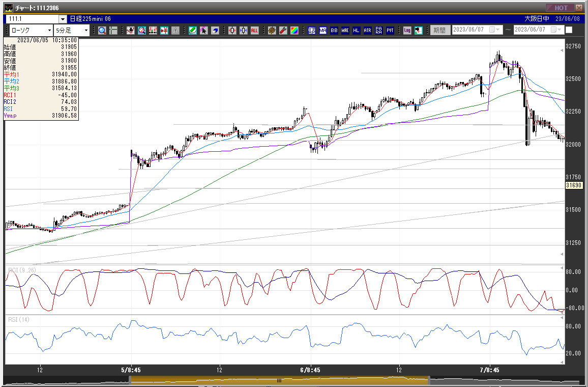Viewport: 588px width, 387px height.
Task: Select the arrow pointer line tool
Action: (203, 31)
